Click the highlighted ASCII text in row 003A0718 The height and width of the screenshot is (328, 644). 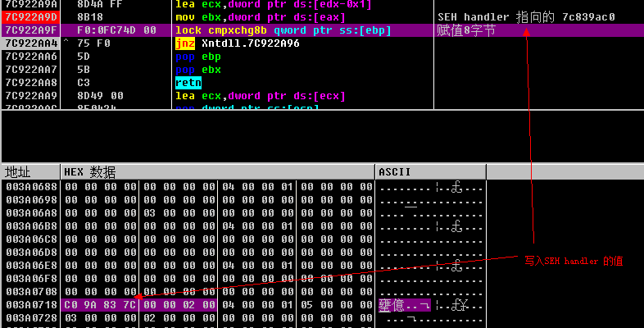405,305
